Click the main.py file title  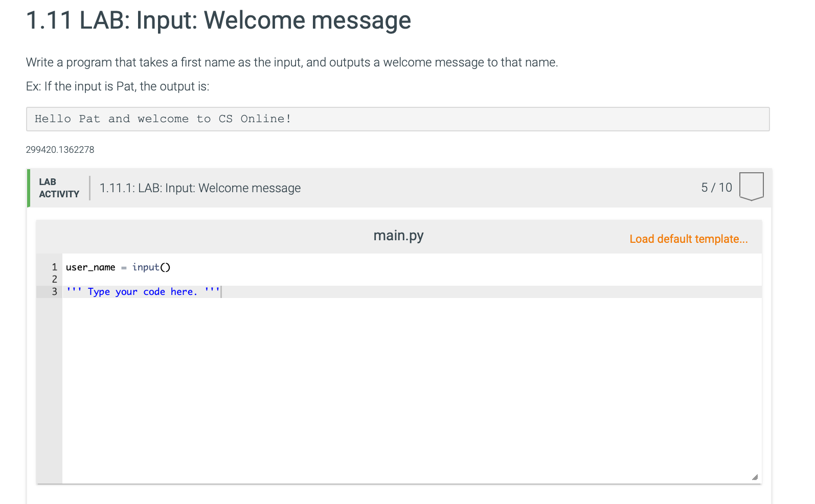(x=398, y=236)
